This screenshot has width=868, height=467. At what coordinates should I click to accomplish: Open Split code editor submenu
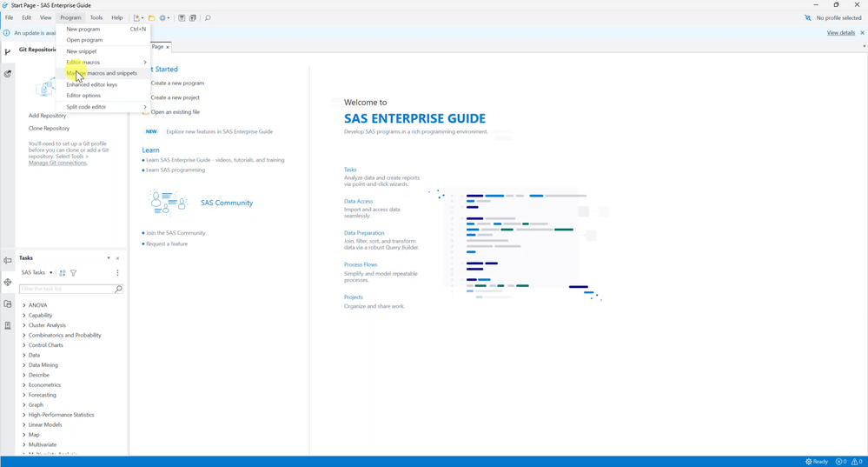coord(103,106)
